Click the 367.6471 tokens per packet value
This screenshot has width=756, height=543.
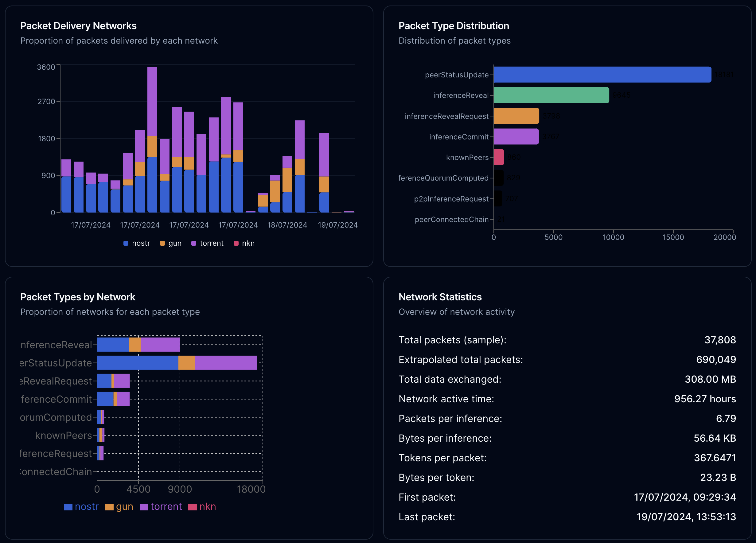pos(715,458)
